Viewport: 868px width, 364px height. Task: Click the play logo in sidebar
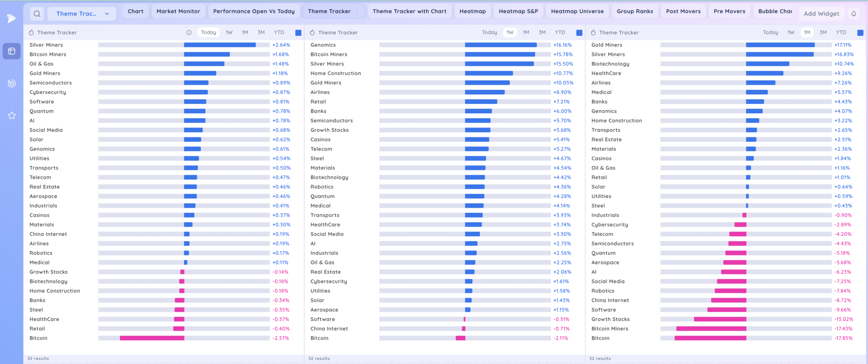point(12,18)
